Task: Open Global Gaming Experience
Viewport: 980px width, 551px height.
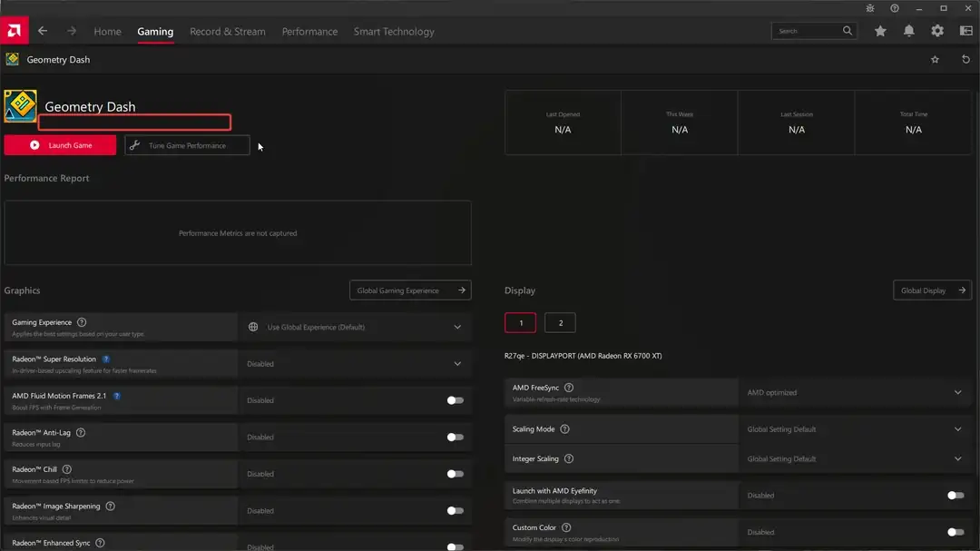Action: point(410,290)
